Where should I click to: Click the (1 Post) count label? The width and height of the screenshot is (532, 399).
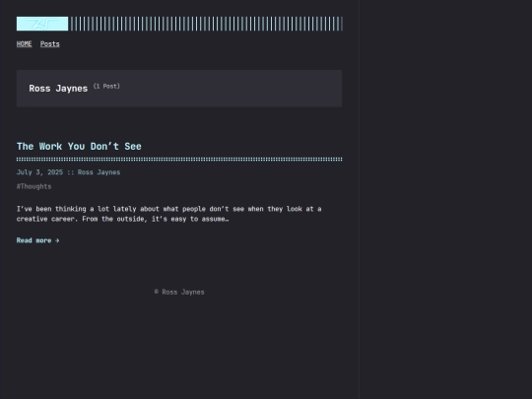tap(106, 86)
